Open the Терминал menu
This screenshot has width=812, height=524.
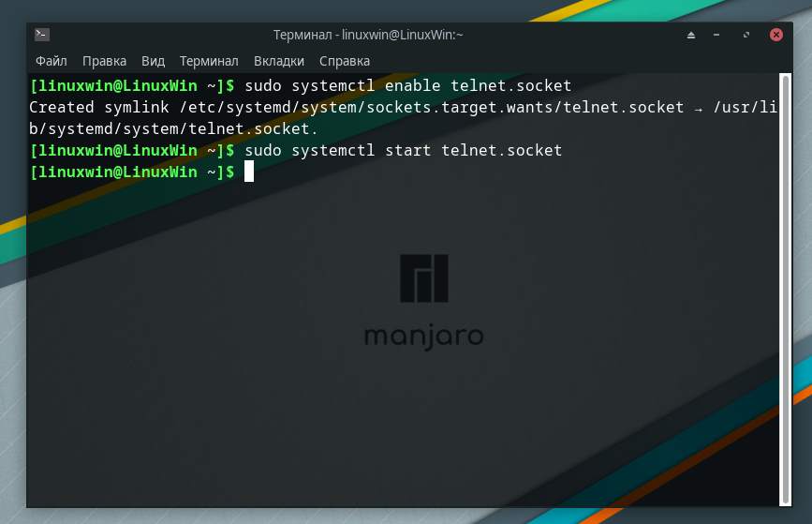click(209, 61)
